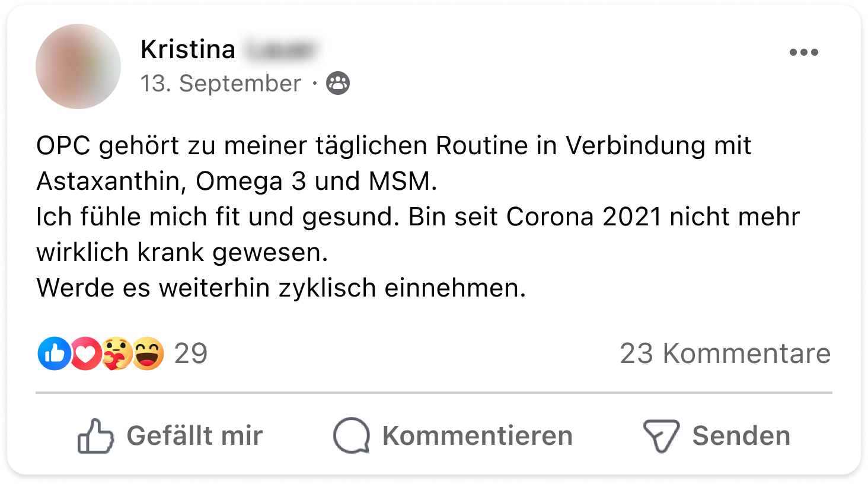
Task: Click the thumbs-up outline icon
Action: coord(95,436)
